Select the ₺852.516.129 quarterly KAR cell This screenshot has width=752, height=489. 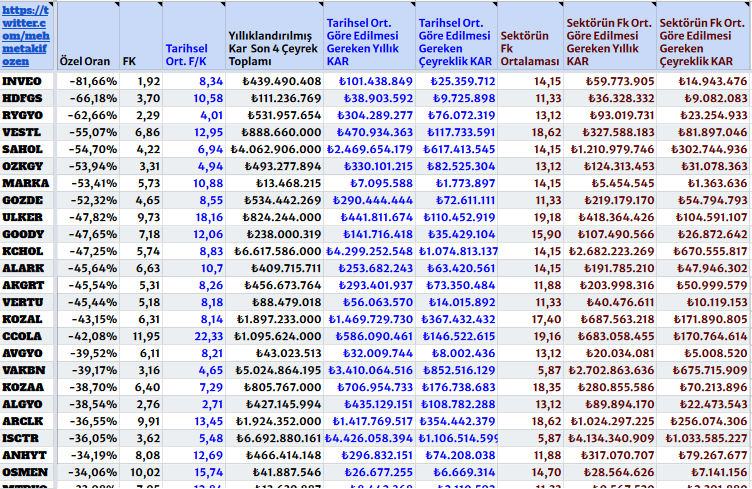(x=459, y=371)
